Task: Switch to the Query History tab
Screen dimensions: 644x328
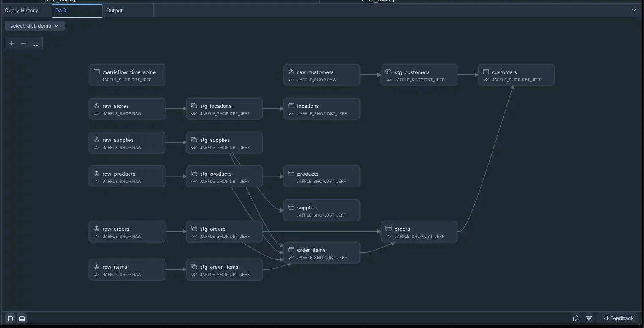Action: pos(22,10)
